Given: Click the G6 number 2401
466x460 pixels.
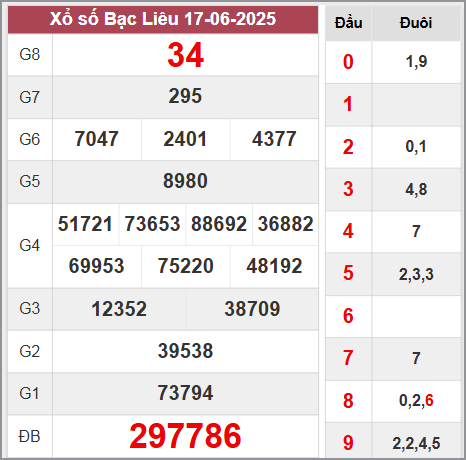Looking at the screenshot, I should (x=185, y=139).
